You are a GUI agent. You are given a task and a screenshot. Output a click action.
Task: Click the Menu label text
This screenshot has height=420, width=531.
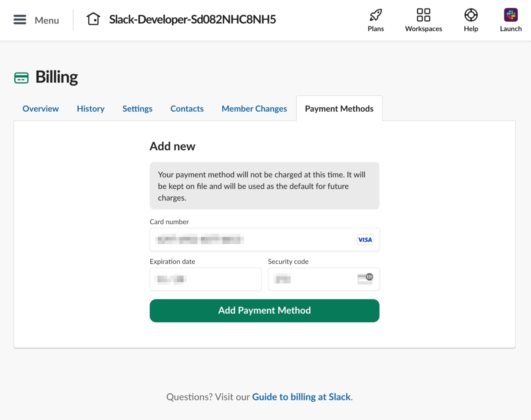(x=47, y=20)
